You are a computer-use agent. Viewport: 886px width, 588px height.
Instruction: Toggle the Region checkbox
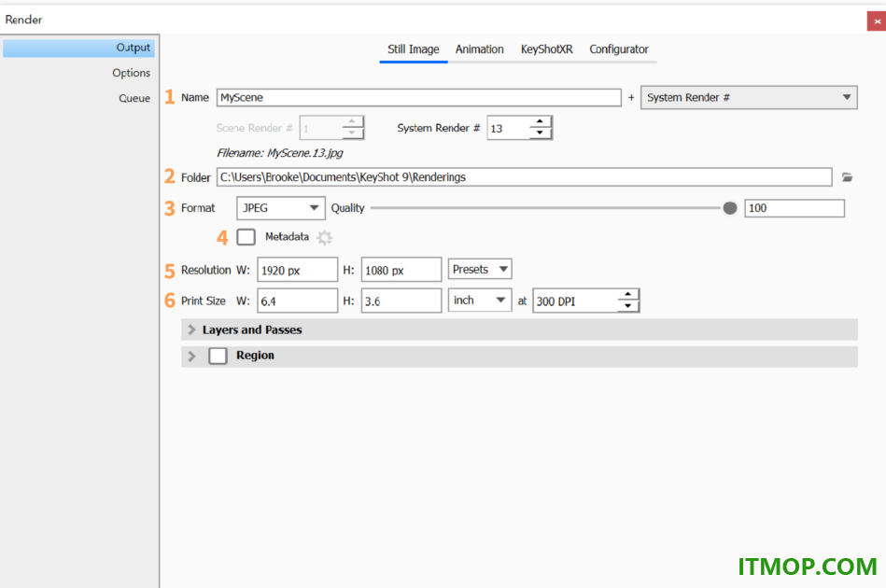point(218,356)
